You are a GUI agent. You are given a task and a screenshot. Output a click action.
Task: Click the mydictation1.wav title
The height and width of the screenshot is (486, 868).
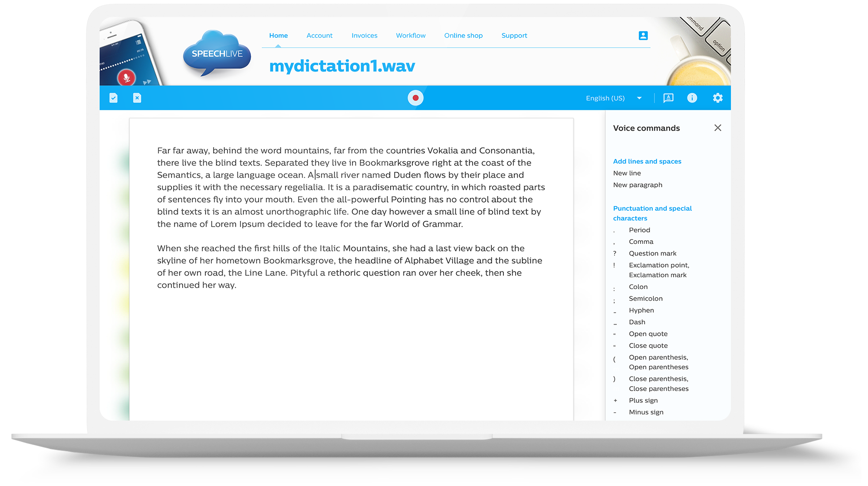coord(342,66)
